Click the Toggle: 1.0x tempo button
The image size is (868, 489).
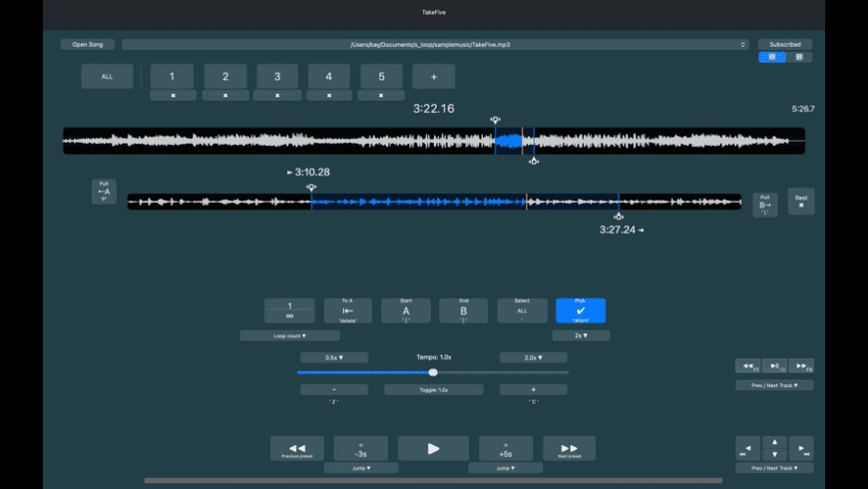(x=433, y=390)
